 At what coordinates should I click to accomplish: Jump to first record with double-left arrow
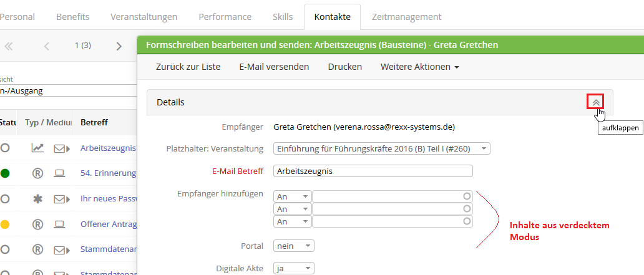tap(8, 46)
